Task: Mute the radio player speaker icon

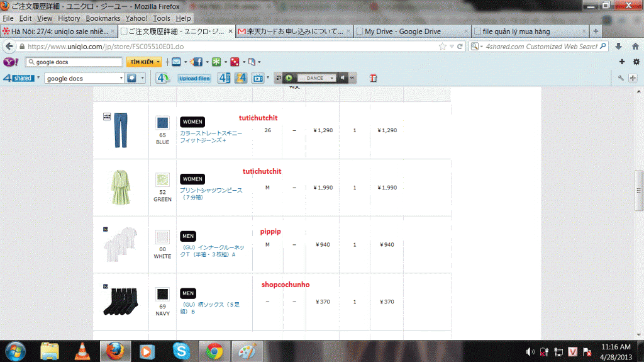Action: click(343, 78)
